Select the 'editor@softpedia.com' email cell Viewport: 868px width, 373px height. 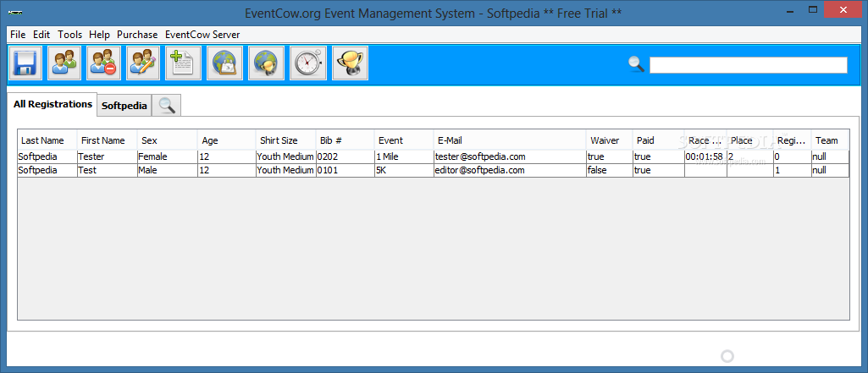click(510, 170)
